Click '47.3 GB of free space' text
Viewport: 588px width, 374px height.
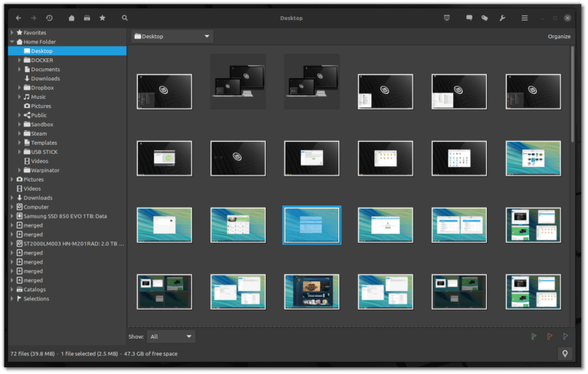coord(151,354)
